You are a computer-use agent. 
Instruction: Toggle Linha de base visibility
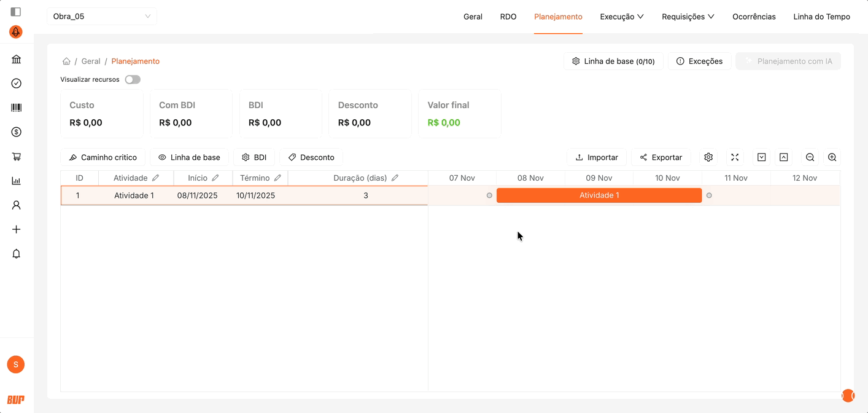189,157
